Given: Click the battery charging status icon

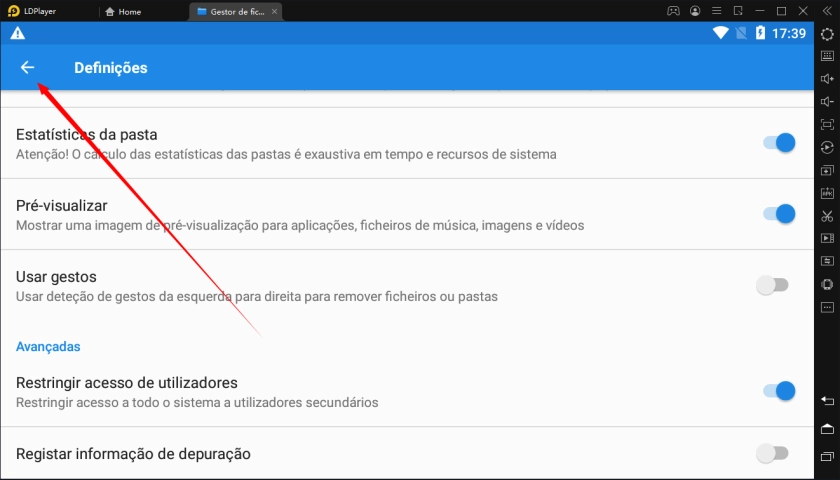Looking at the screenshot, I should click(x=760, y=33).
